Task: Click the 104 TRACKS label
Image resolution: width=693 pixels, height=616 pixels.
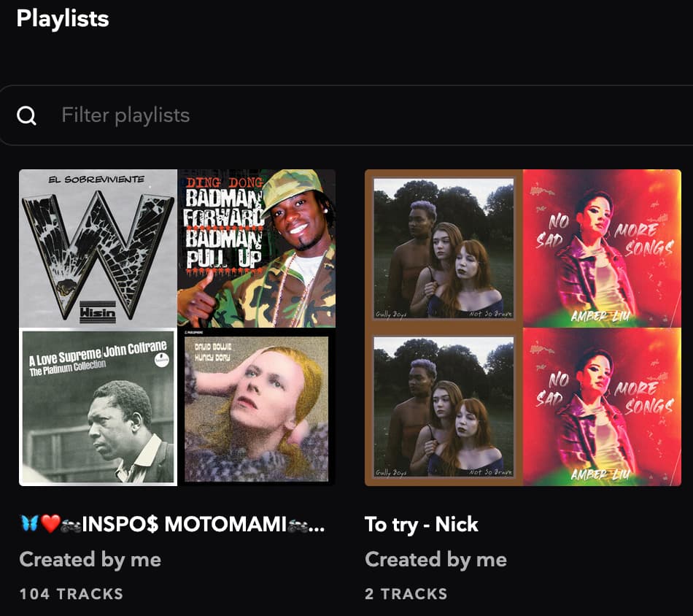Action: [x=71, y=594]
